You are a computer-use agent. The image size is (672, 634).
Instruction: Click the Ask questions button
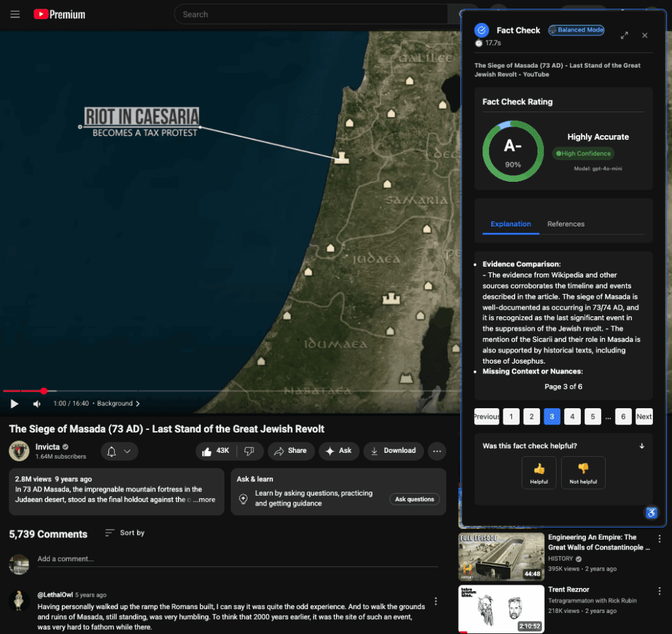click(x=414, y=499)
